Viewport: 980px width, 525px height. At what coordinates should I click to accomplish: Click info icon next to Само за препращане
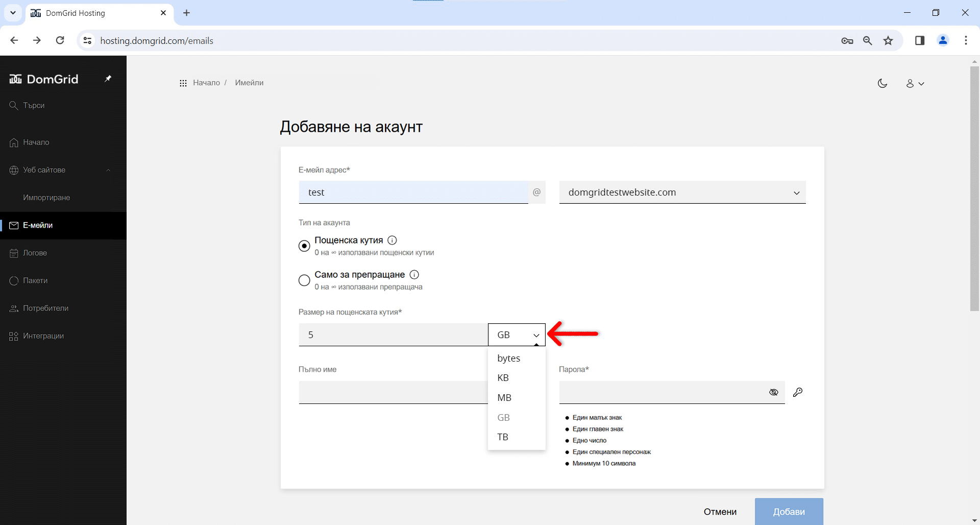coord(414,275)
